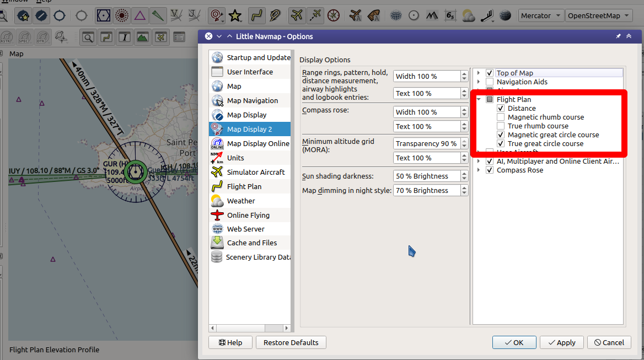Open the Weather options page
This screenshot has height=360, width=644.
(250, 201)
